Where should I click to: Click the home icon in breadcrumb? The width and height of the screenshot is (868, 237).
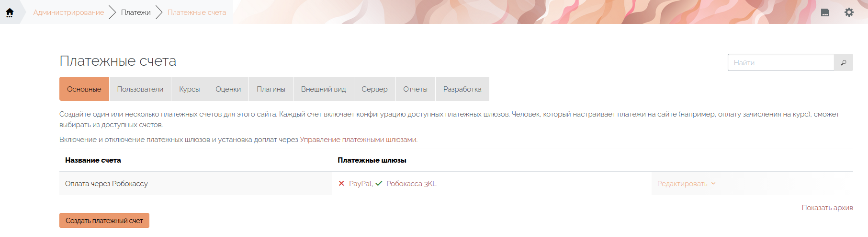pyautogui.click(x=10, y=12)
